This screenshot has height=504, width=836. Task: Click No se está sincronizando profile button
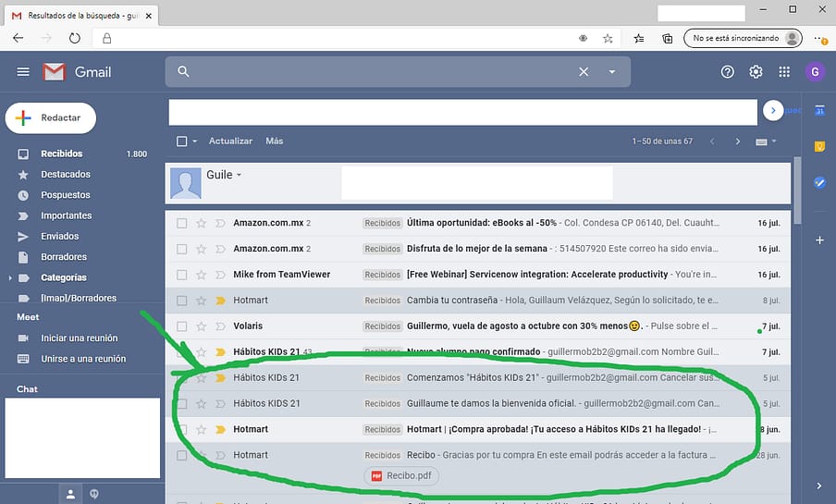[743, 39]
